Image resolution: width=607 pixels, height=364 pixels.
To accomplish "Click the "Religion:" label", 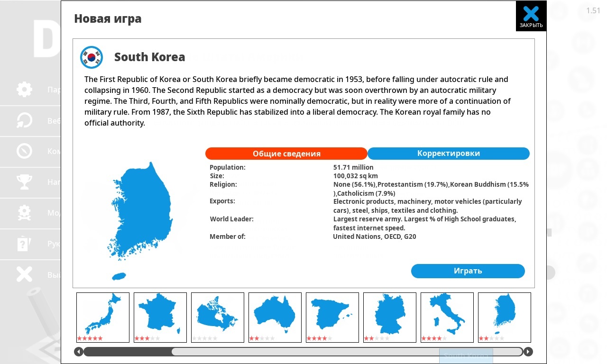I will (x=223, y=184).
